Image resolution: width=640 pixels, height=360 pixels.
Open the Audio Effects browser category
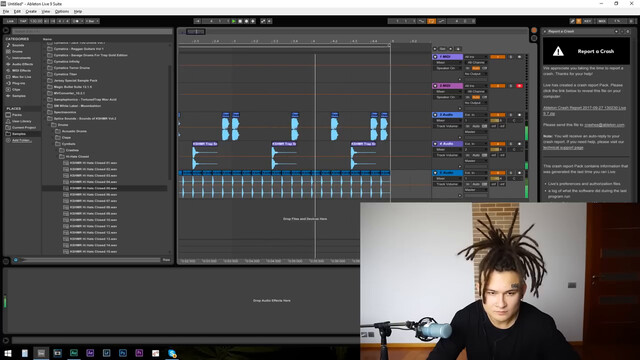click(x=22, y=64)
